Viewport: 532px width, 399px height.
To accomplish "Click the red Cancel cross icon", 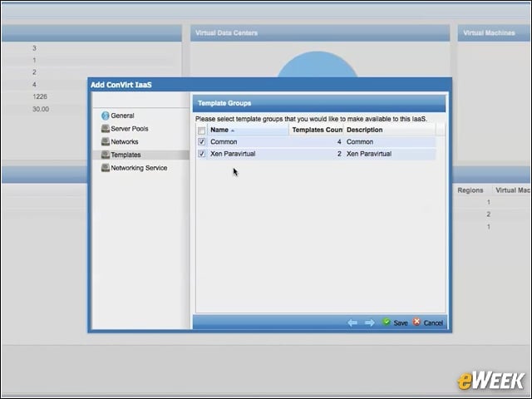I will pyautogui.click(x=416, y=322).
